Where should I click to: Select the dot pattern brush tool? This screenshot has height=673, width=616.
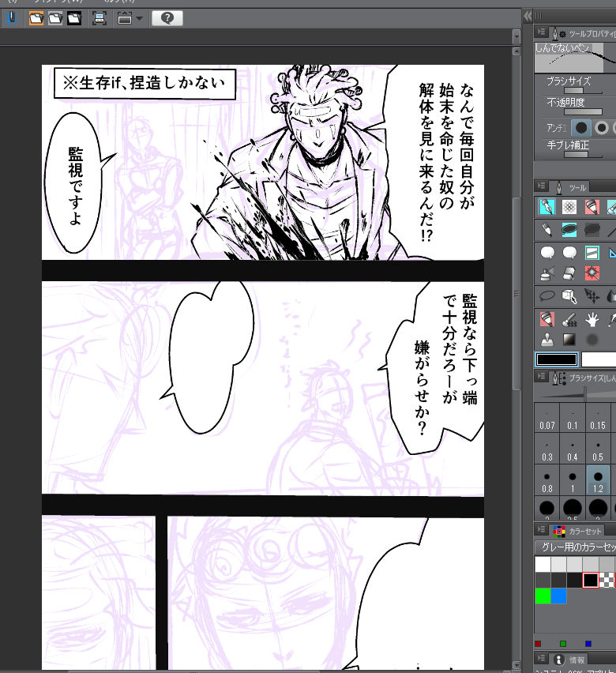click(569, 207)
